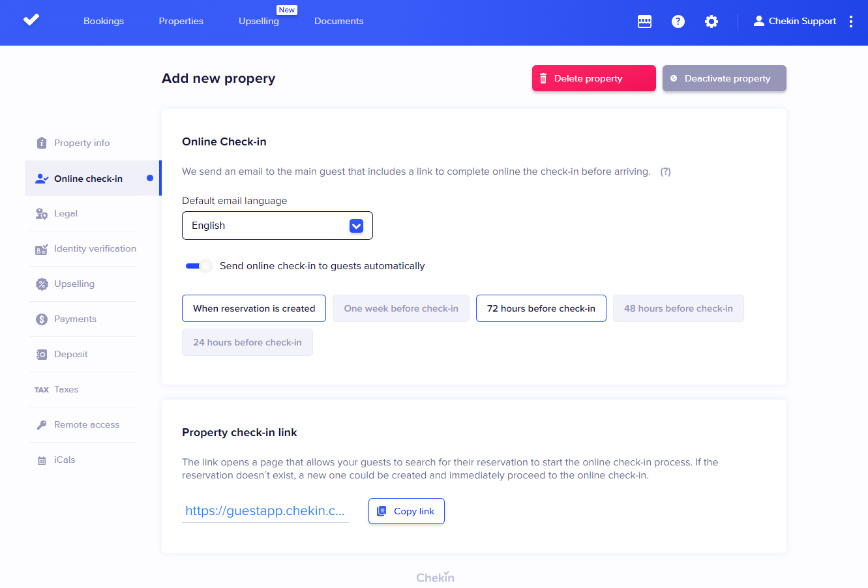Click the Delete property button
This screenshot has height=588, width=868.
tap(593, 79)
